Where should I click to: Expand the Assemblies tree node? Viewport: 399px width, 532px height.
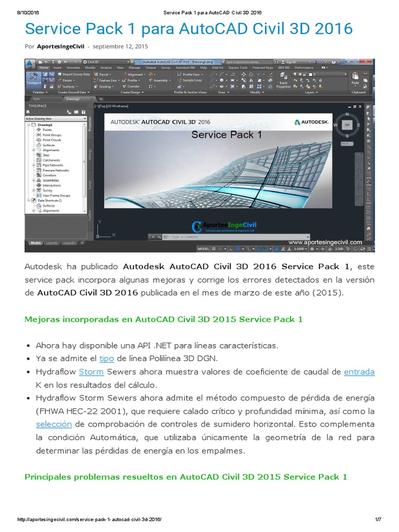pyautogui.click(x=34, y=180)
